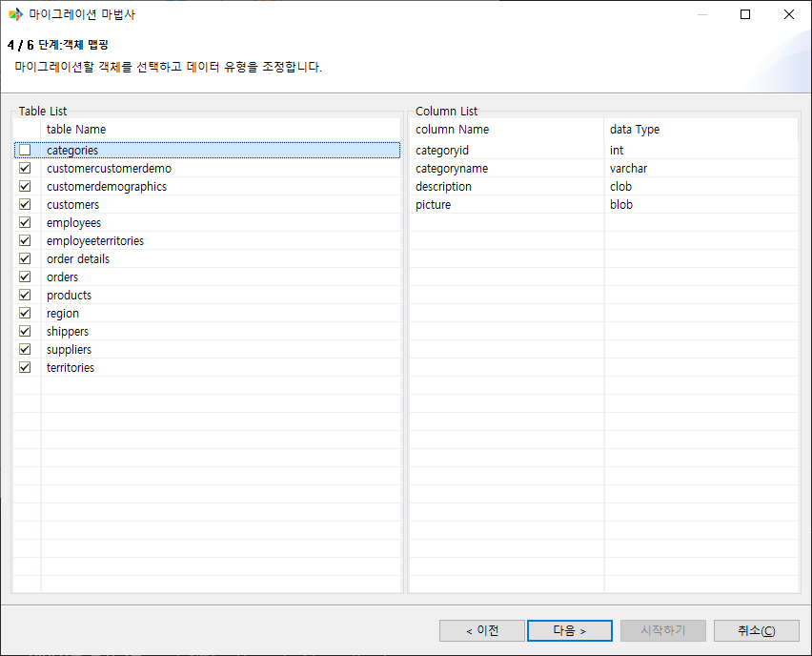Image resolution: width=812 pixels, height=656 pixels.
Task: Click the migration wizard icon in title bar
Action: coord(15,14)
